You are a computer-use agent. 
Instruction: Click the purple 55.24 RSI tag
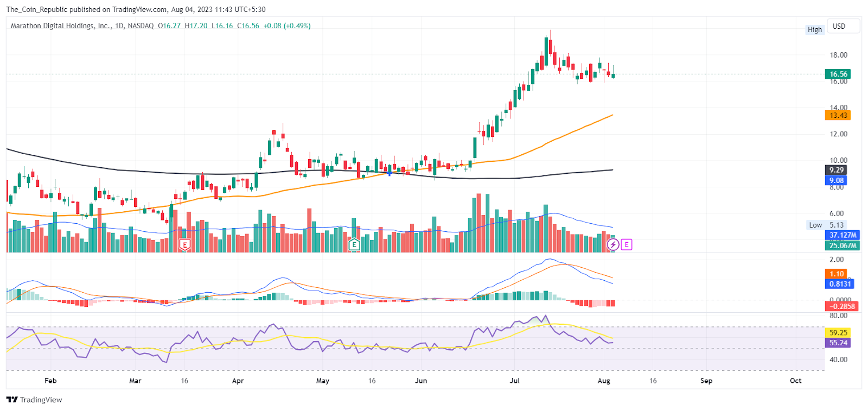pyautogui.click(x=838, y=343)
